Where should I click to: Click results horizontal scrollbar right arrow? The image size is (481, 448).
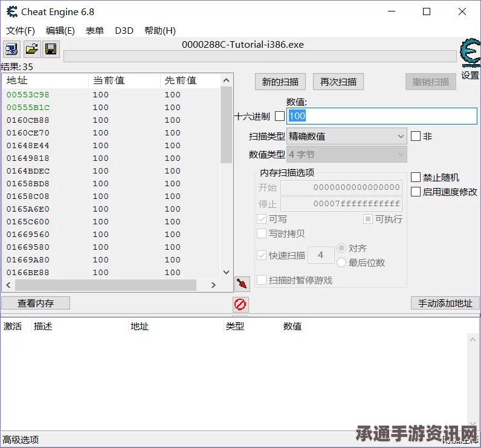(x=213, y=285)
